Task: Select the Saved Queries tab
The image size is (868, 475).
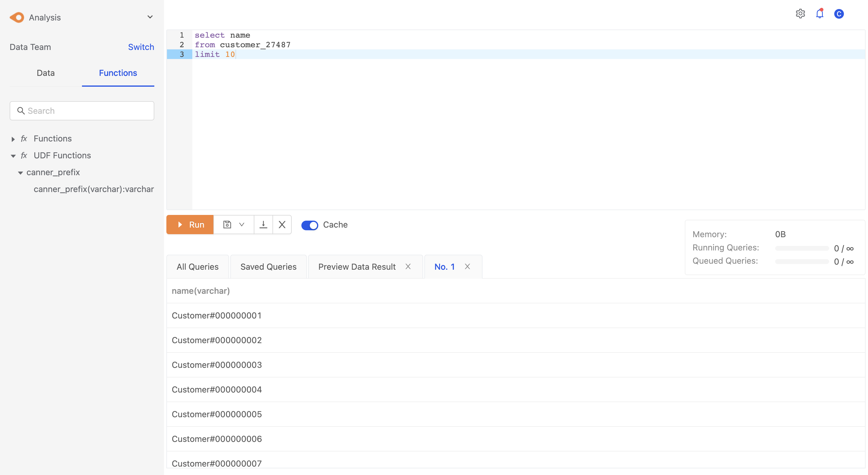Action: (x=268, y=266)
